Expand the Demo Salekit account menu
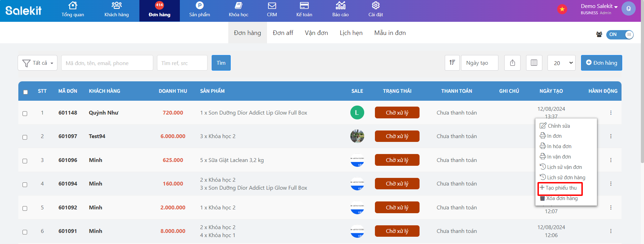Image resolution: width=644 pixels, height=244 pixels. [599, 7]
